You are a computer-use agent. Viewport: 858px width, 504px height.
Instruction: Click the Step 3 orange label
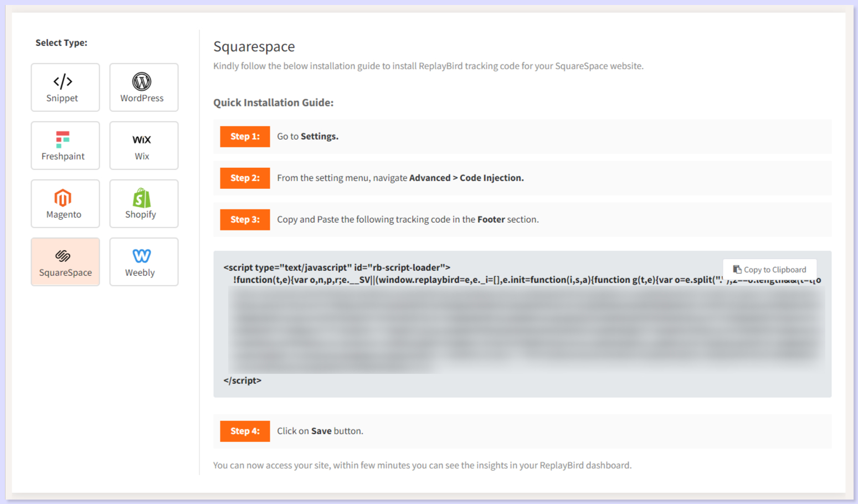(245, 219)
